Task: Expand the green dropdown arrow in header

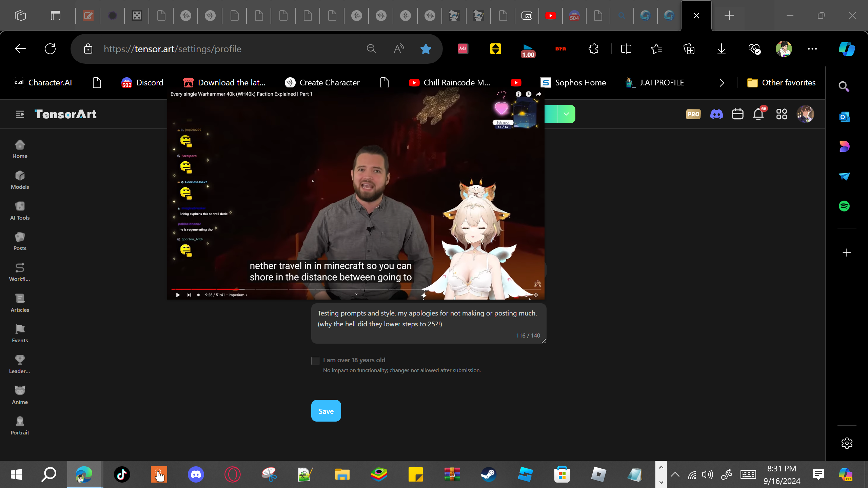Action: pyautogui.click(x=566, y=114)
